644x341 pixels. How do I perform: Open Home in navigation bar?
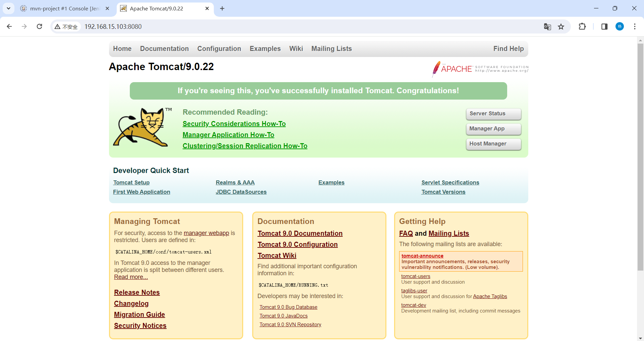click(122, 49)
